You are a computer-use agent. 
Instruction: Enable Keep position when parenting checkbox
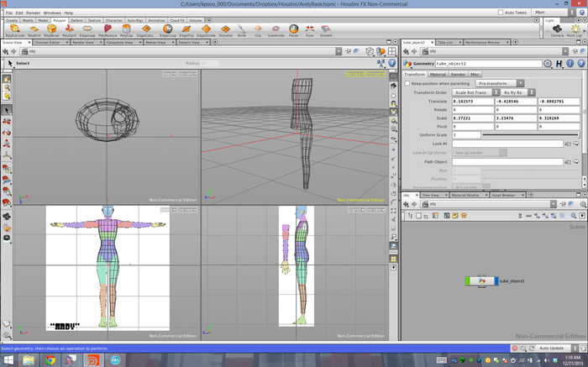(x=407, y=83)
